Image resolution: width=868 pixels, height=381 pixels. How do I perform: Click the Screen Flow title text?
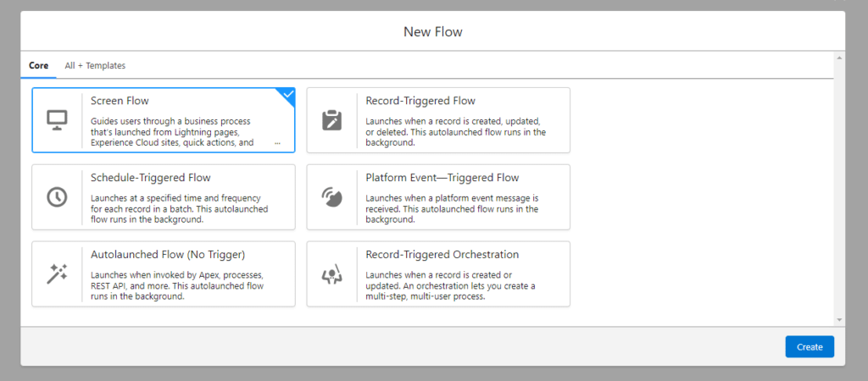pos(120,101)
